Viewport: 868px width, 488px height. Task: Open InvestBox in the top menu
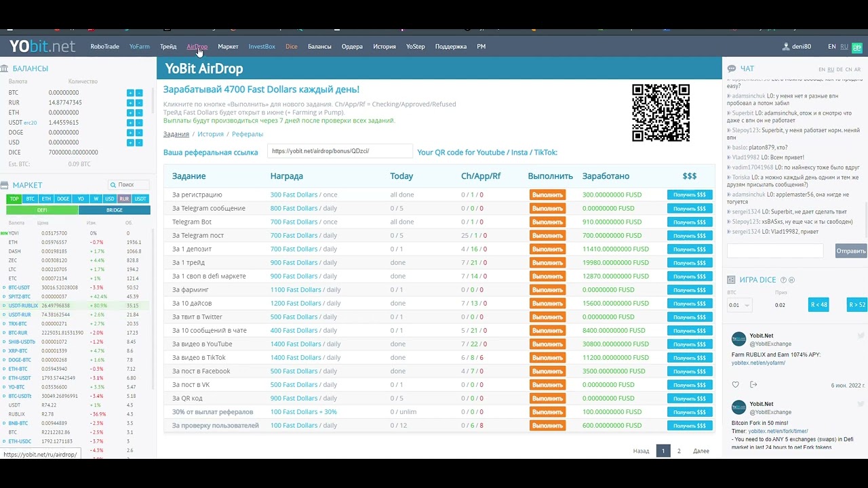point(262,47)
